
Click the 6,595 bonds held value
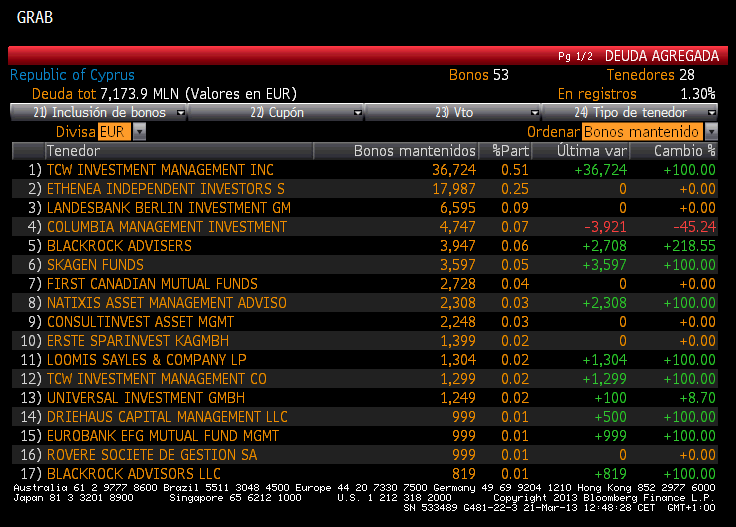tap(458, 208)
